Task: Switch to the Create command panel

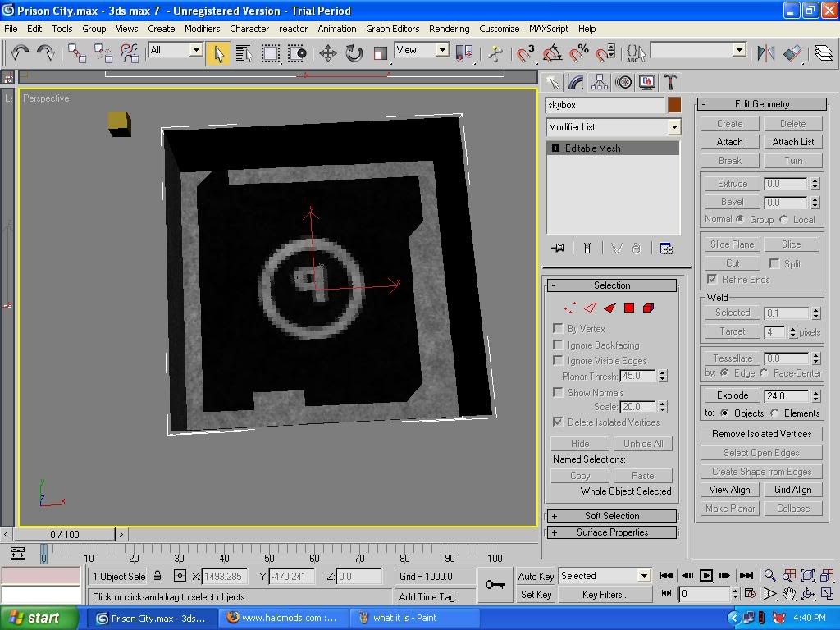Action: (553, 83)
